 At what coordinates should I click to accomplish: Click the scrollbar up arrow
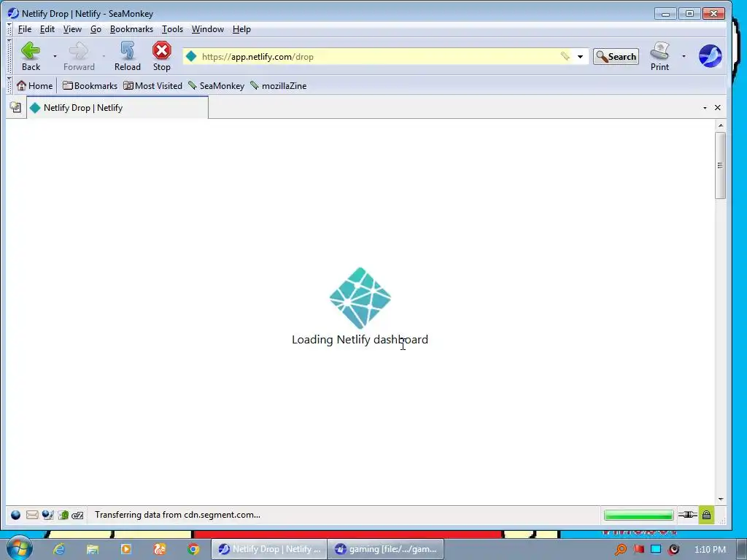pos(720,125)
